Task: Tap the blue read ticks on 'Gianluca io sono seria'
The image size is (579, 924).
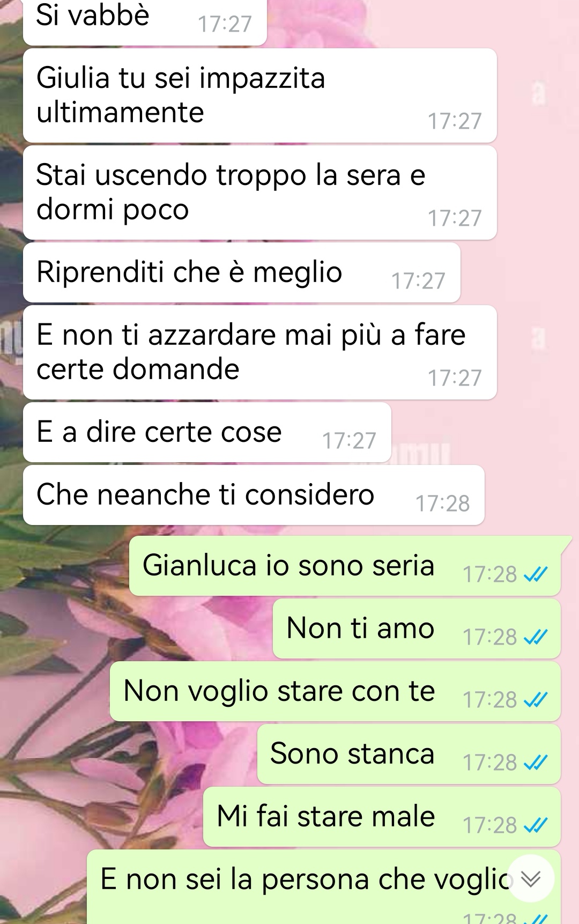Action: 536,575
